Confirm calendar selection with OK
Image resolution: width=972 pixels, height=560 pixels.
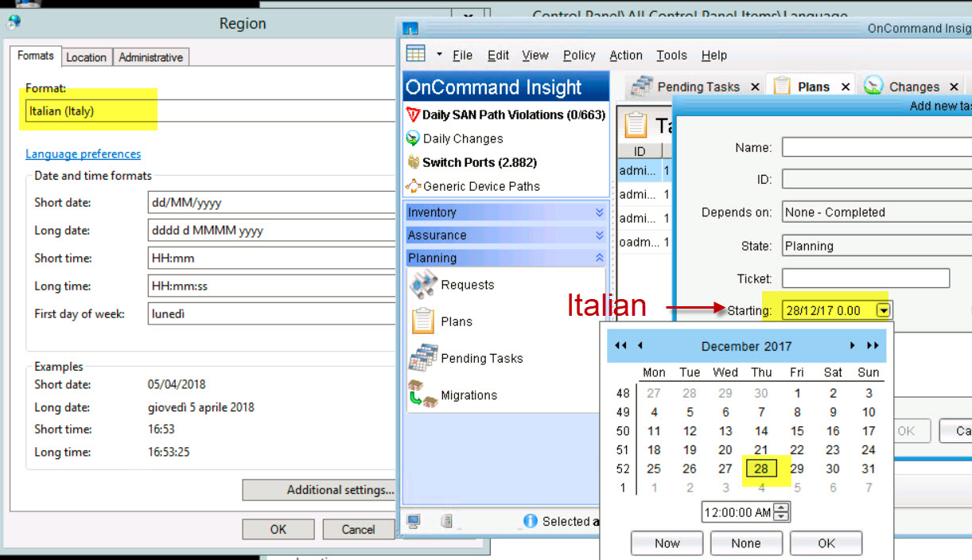(x=826, y=543)
